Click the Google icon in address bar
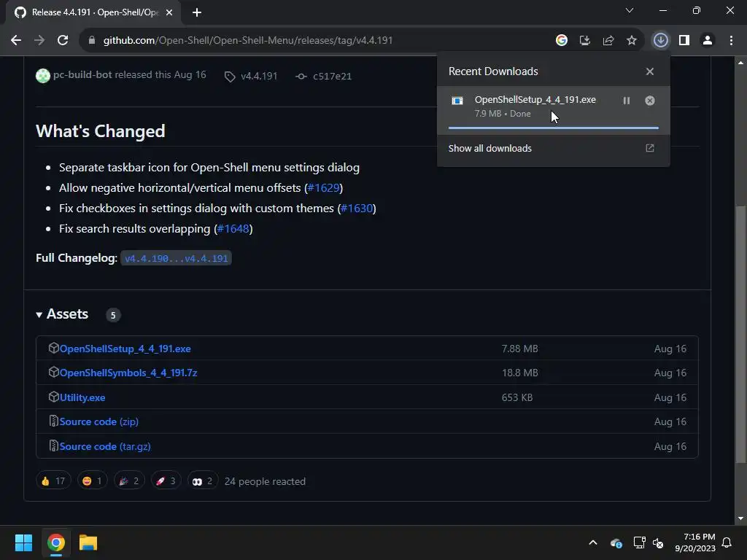 tap(562, 41)
